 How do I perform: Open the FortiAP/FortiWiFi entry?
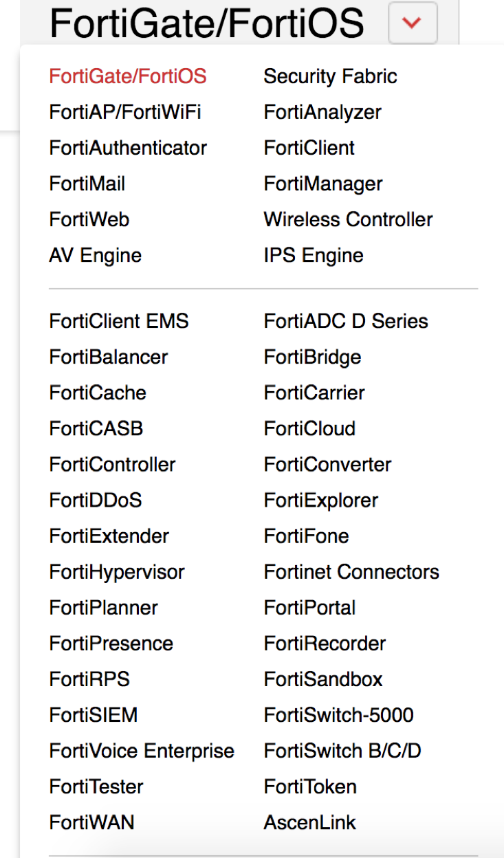pyautogui.click(x=125, y=112)
